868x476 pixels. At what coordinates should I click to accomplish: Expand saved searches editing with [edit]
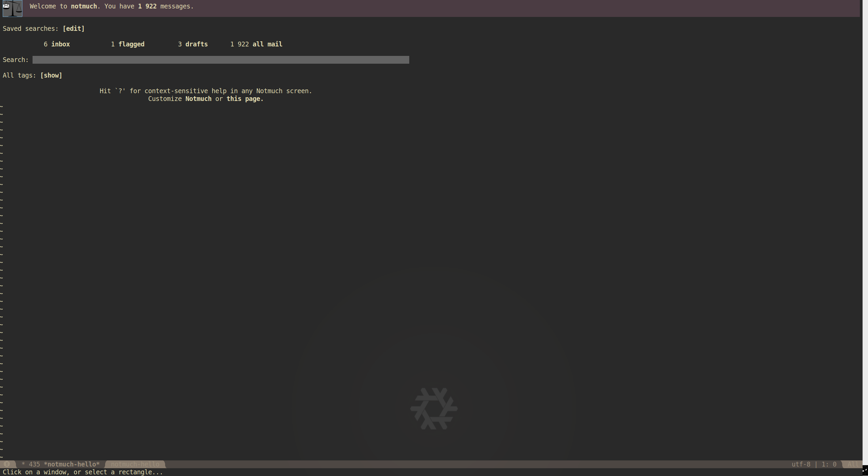click(x=74, y=28)
